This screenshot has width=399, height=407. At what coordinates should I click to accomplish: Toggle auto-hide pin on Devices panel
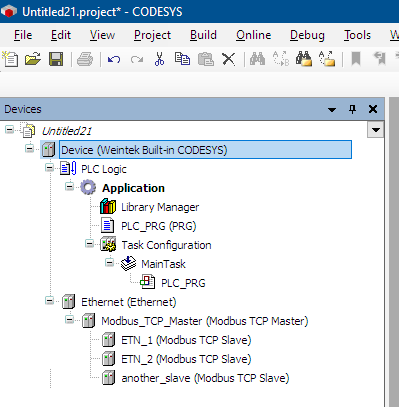pyautogui.click(x=352, y=109)
